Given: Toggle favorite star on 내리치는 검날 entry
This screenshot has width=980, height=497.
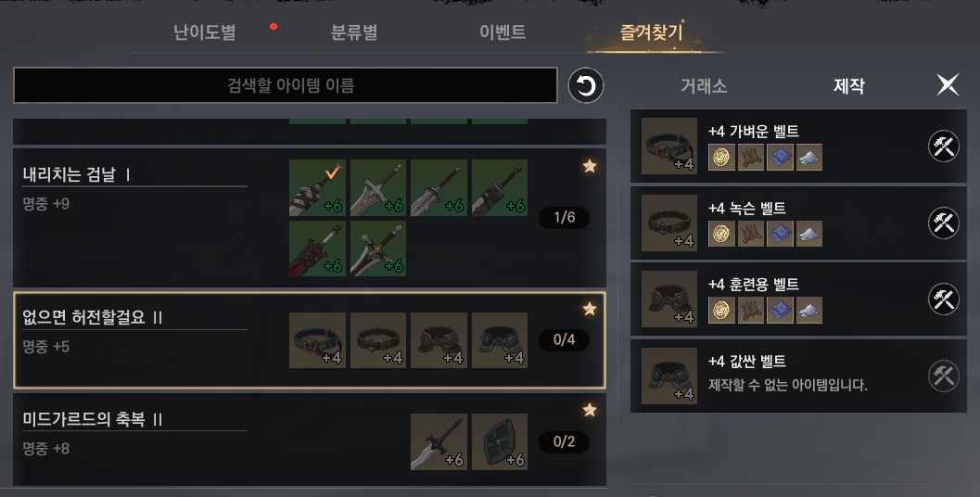Looking at the screenshot, I should tap(590, 166).
